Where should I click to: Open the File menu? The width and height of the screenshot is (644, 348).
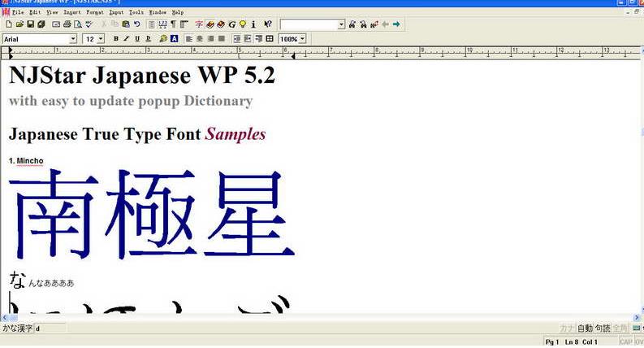(18, 12)
